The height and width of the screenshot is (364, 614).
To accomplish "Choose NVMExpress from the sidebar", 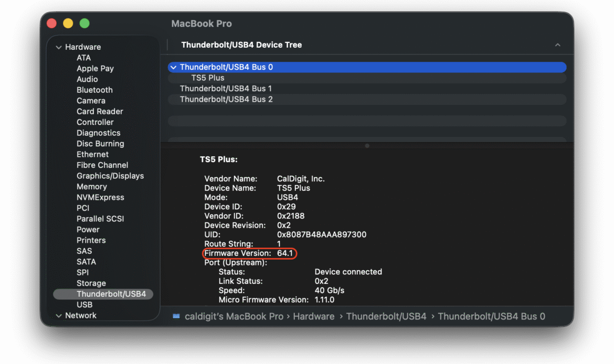I will click(x=100, y=197).
